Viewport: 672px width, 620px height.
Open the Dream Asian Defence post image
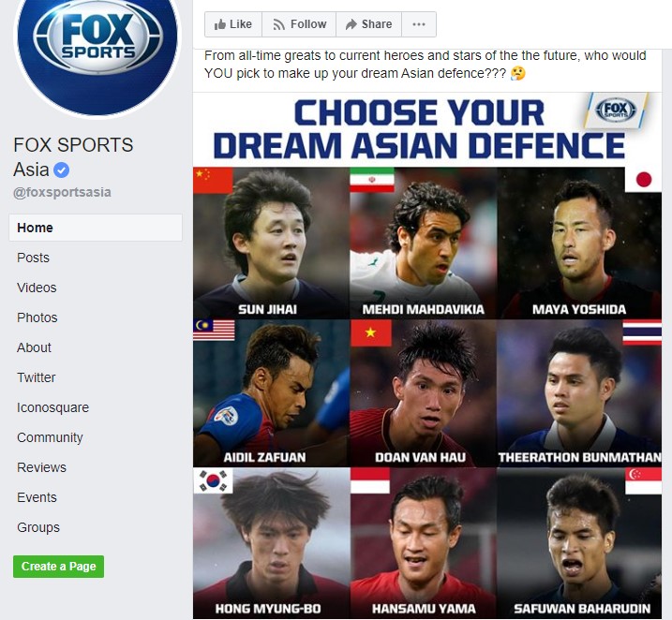coord(427,355)
